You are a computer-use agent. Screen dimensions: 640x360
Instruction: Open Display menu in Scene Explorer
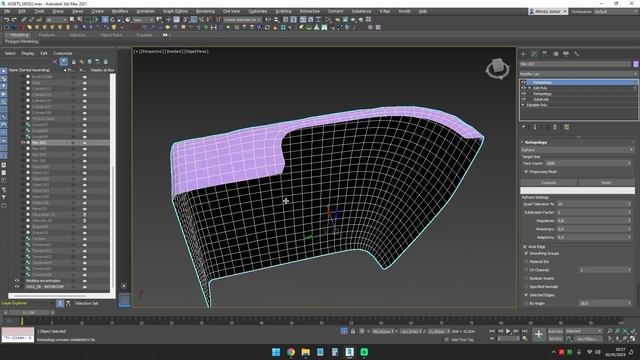click(x=28, y=53)
